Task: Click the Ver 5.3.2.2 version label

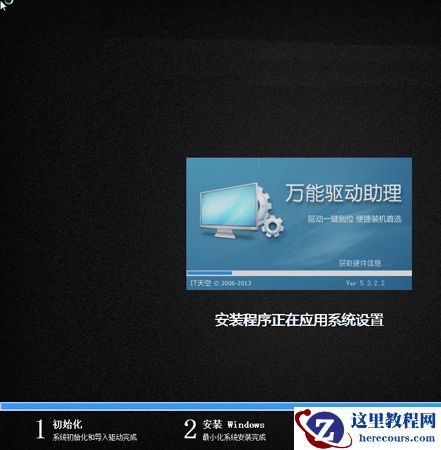Action: click(x=365, y=283)
